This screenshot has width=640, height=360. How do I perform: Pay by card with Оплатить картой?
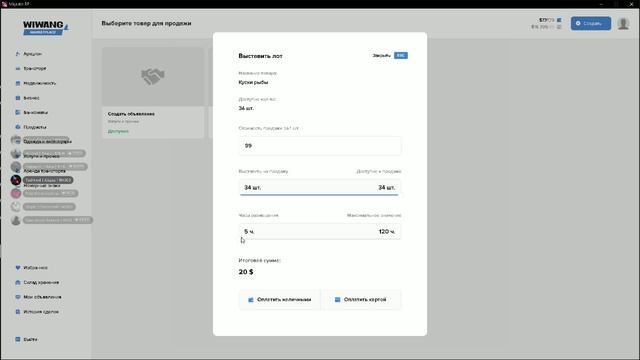pos(361,300)
